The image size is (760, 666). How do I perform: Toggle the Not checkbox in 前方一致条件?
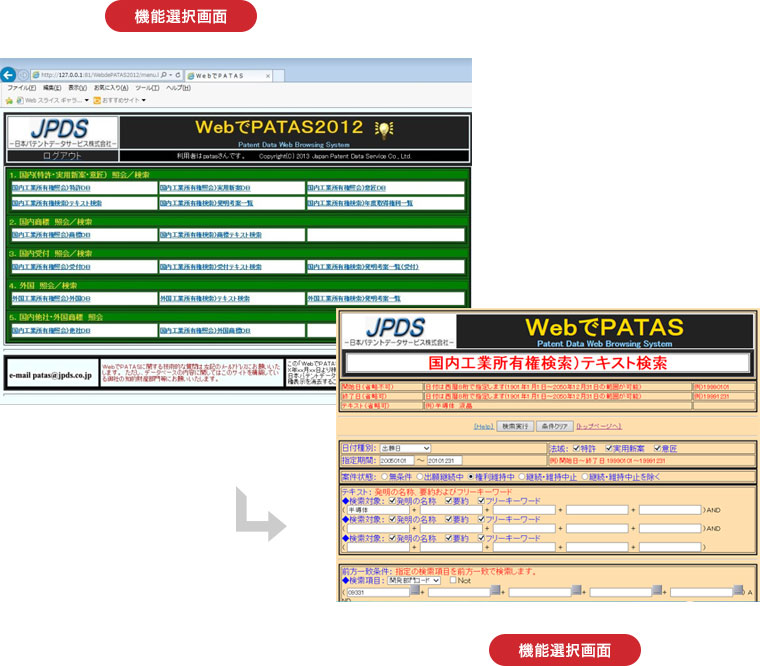(453, 580)
